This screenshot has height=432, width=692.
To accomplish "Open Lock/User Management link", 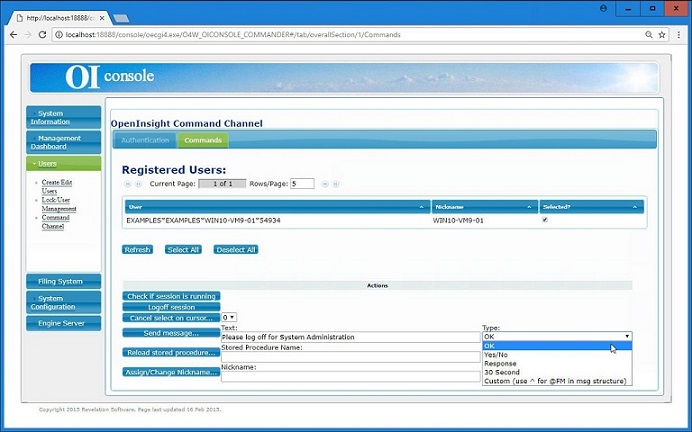I will coord(59,204).
